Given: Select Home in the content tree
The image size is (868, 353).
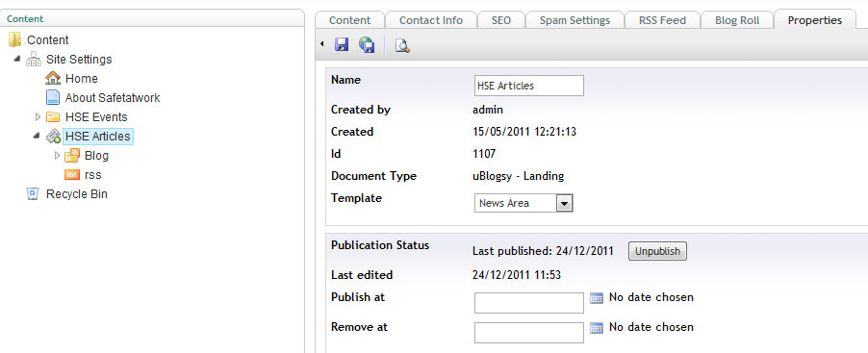Looking at the screenshot, I should [82, 79].
